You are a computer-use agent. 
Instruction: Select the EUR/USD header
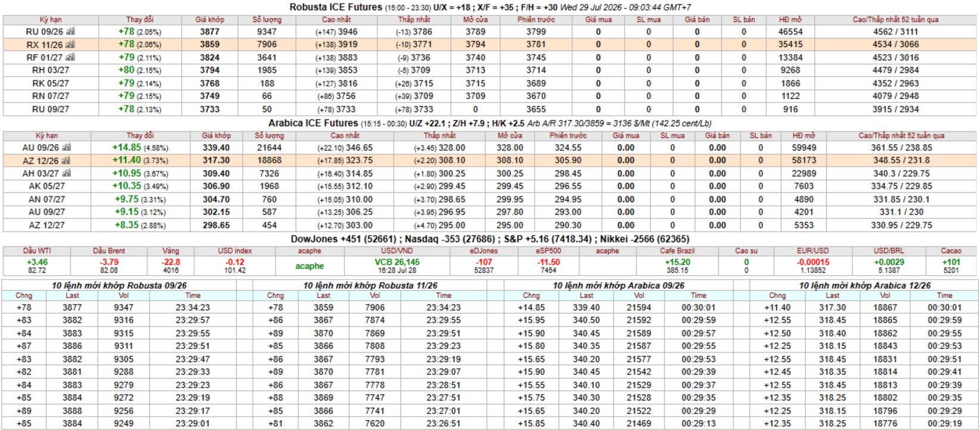click(x=813, y=251)
